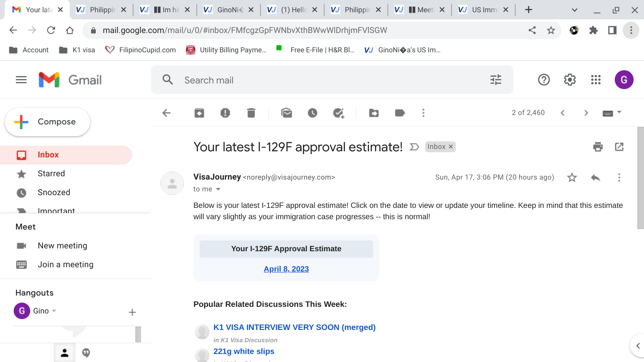Viewport: 644px width, 362px height.
Task: Show the side panel arrow
Action: pyautogui.click(x=638, y=346)
